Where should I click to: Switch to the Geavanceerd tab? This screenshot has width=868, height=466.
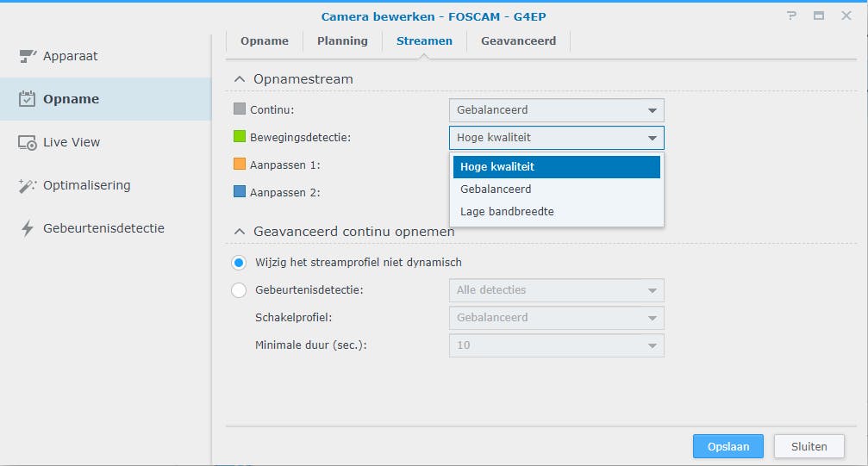click(518, 40)
